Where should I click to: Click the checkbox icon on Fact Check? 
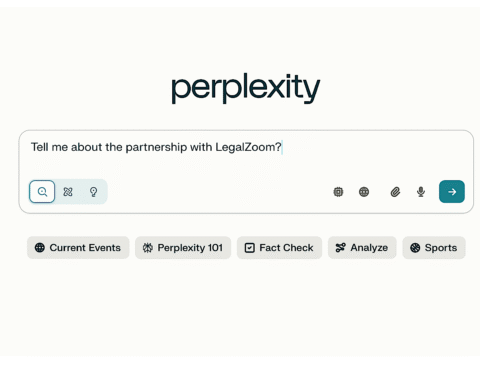click(250, 248)
